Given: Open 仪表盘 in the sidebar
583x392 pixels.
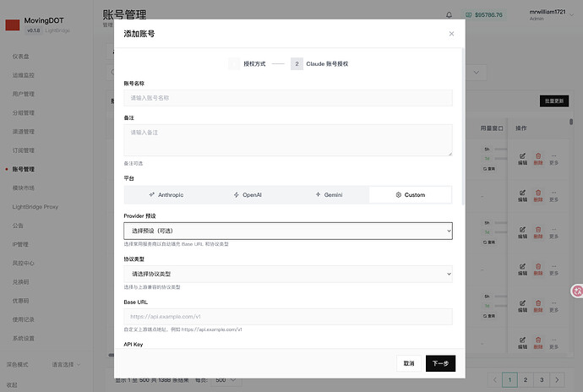Looking at the screenshot, I should click(21, 57).
